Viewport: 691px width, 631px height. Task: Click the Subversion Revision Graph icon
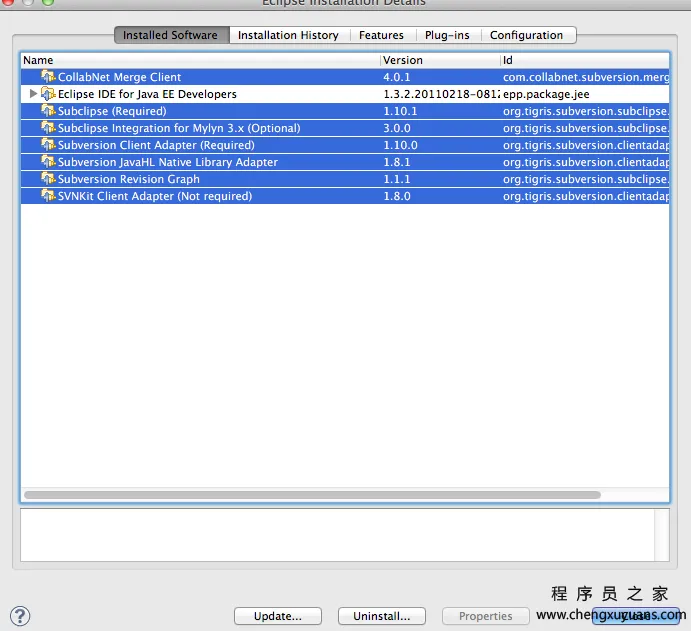(x=48, y=178)
